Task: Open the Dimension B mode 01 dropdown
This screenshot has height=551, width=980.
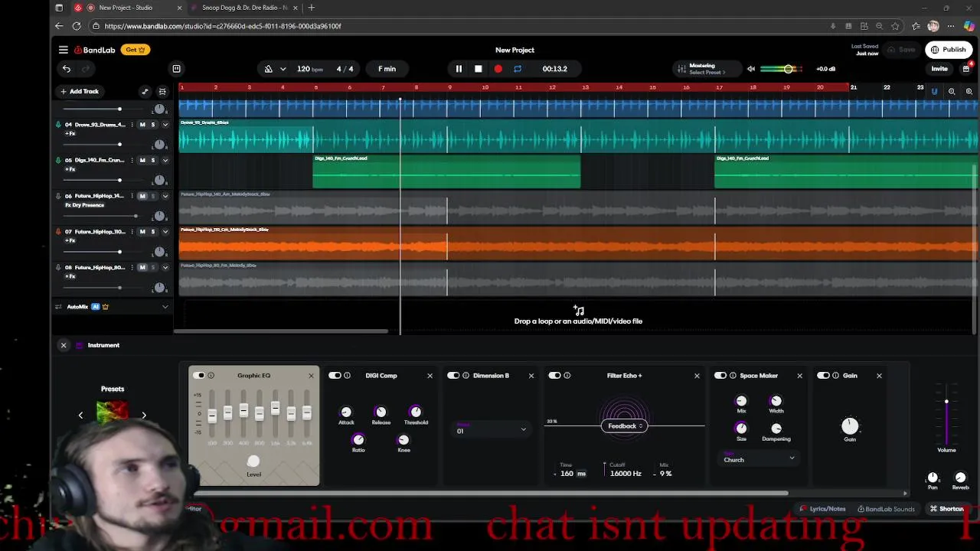Action: (x=491, y=429)
